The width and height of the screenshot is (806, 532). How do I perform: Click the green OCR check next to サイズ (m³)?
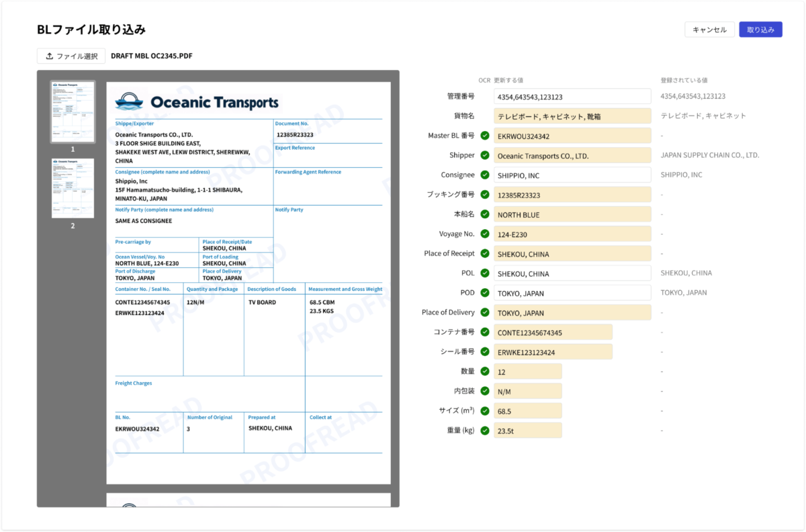point(484,410)
